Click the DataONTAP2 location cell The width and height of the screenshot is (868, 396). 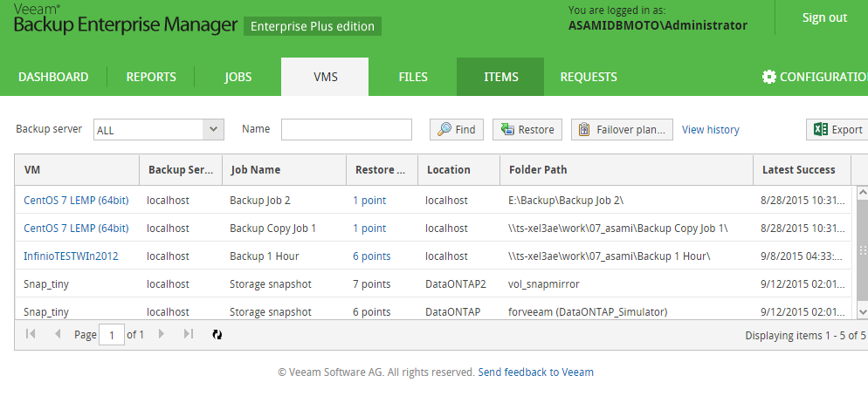coord(456,284)
